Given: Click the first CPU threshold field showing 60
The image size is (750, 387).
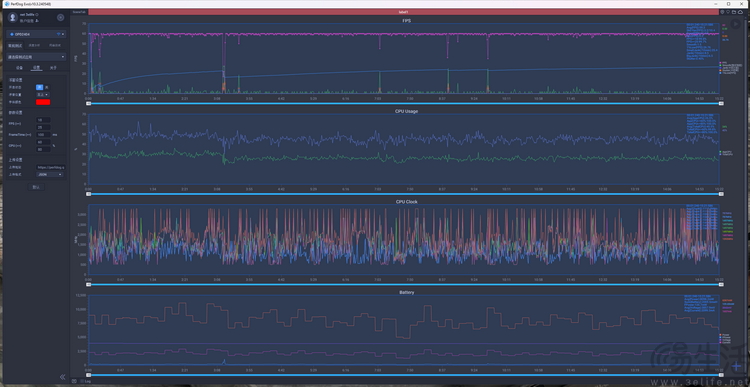Looking at the screenshot, I should (44, 142).
